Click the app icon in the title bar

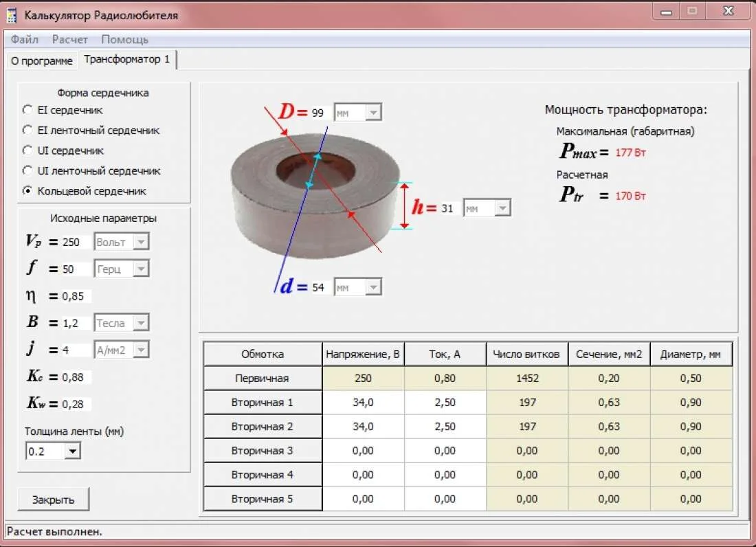coord(12,15)
